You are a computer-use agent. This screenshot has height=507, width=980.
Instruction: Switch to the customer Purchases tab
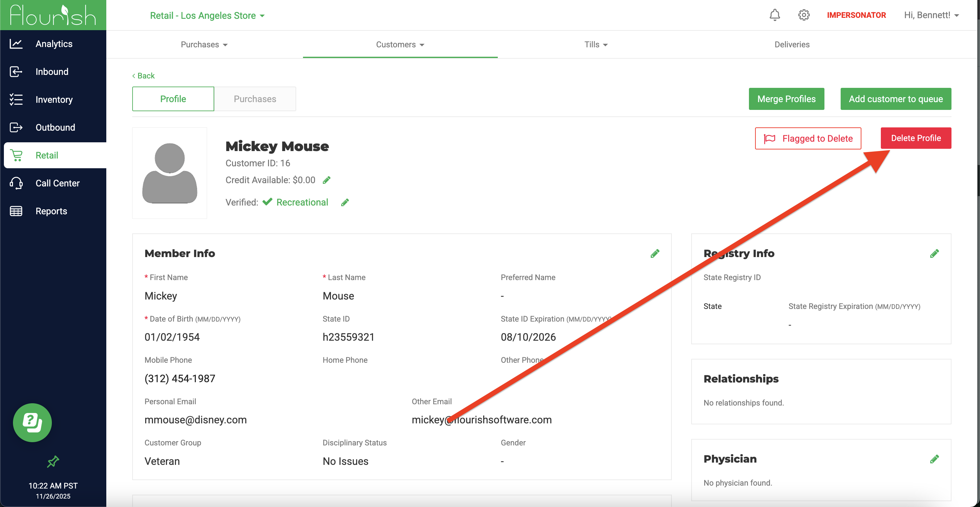[254, 99]
